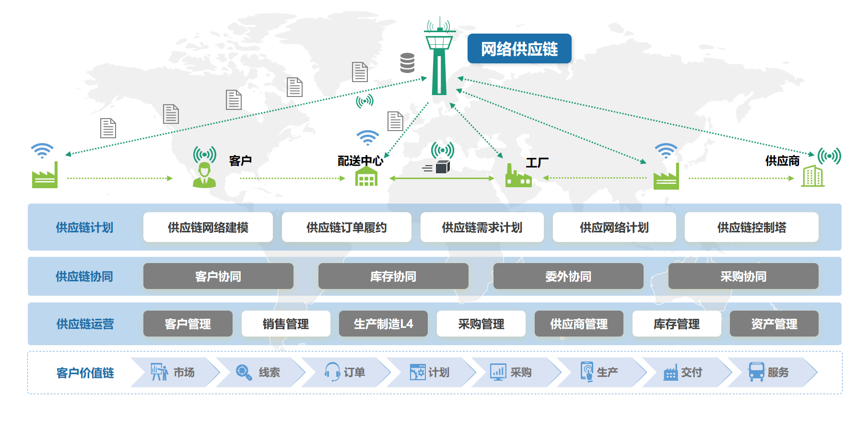The height and width of the screenshot is (422, 868).
Task: Click the 库存管理 white box
Action: [676, 324]
